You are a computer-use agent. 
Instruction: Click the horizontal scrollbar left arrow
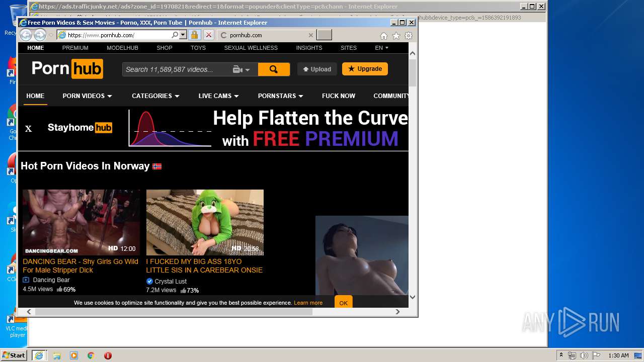tap(29, 312)
